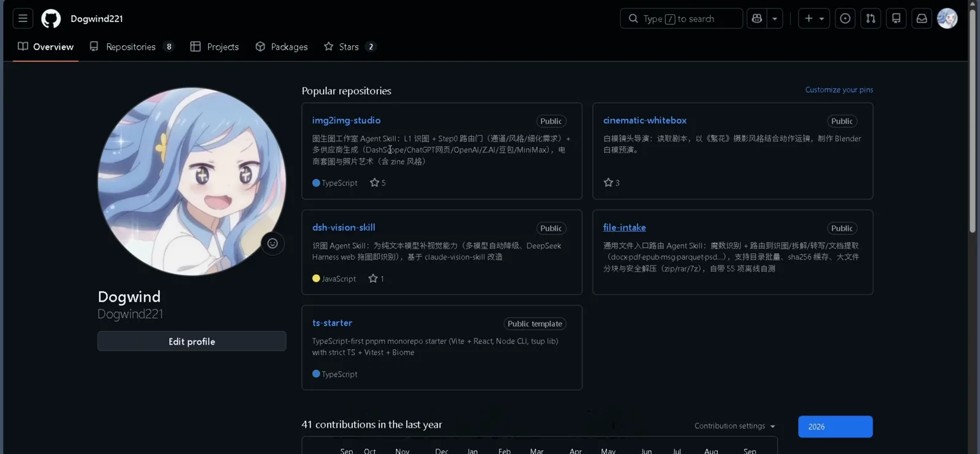Screen dimensions: 980x454
Task: Click the star count of dsh-vision-skill
Action: pos(376,278)
